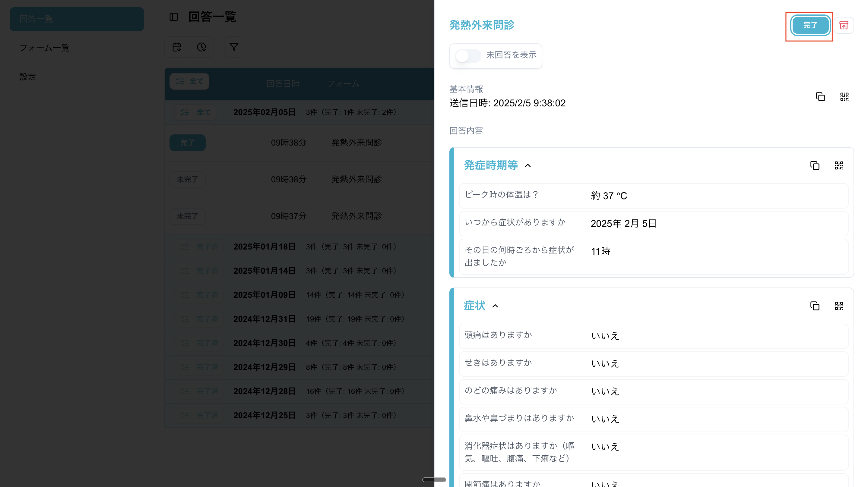
Task: Click the archive icon beside 完了 button
Action: [x=843, y=25]
